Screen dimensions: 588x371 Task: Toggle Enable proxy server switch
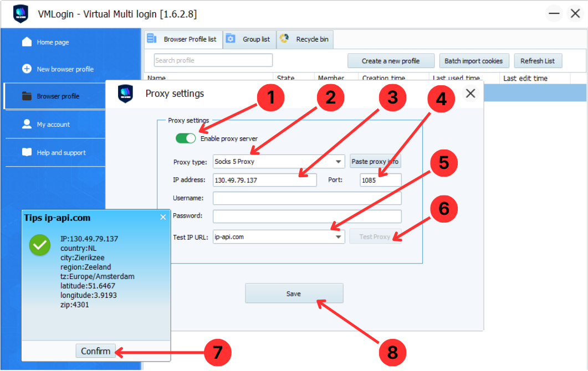click(x=186, y=138)
